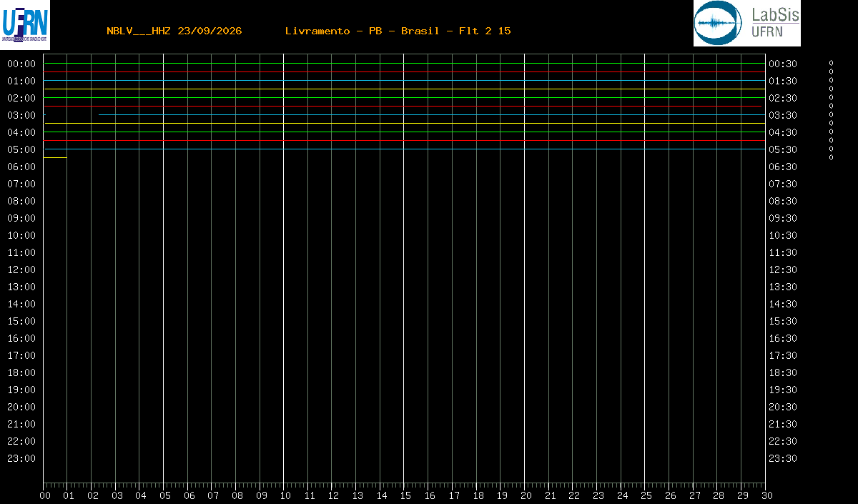Click the LabSis UFRN logo

click(747, 24)
